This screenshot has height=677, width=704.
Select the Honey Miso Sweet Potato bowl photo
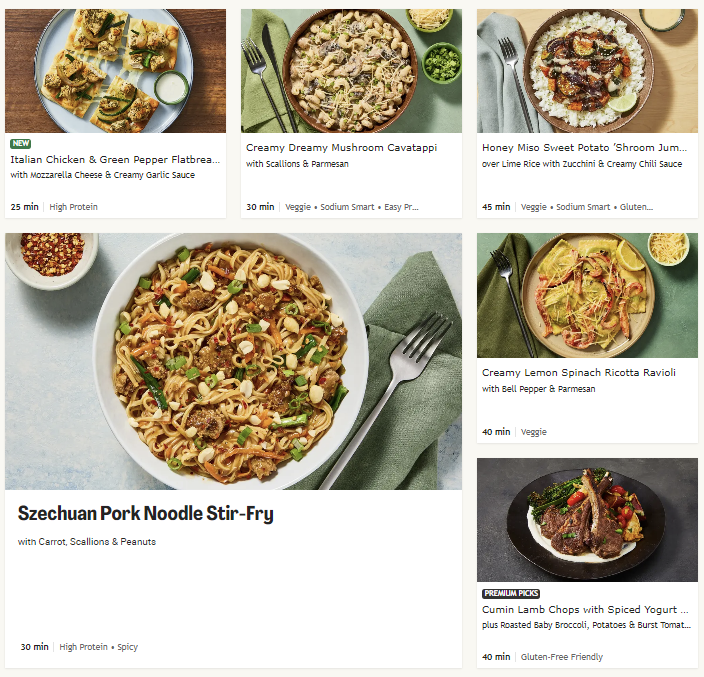587,71
